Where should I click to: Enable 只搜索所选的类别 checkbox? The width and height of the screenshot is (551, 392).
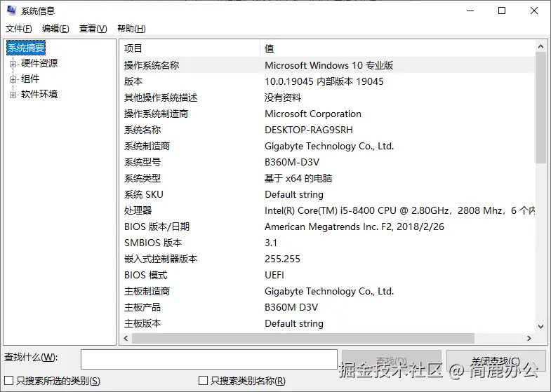click(x=9, y=381)
